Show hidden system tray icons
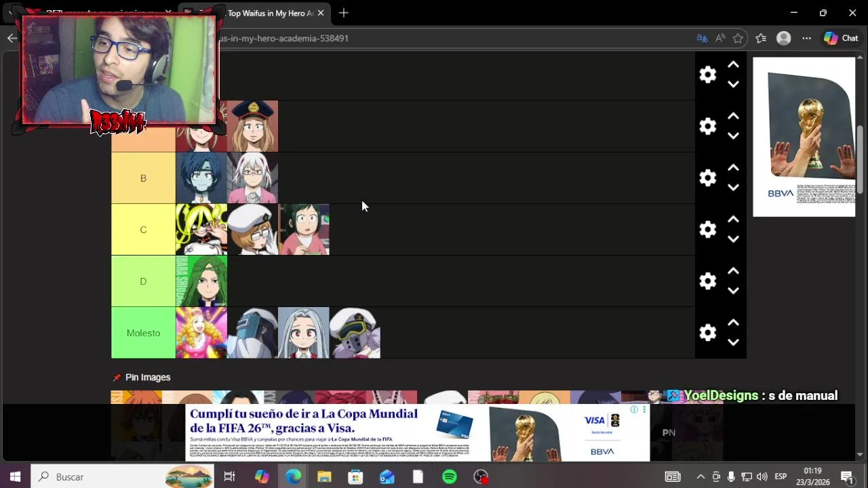This screenshot has width=868, height=488. pyautogui.click(x=701, y=476)
